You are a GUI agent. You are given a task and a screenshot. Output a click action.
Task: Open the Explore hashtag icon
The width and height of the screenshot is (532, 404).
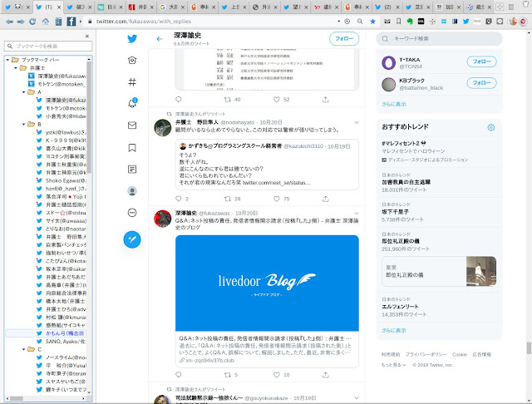click(132, 81)
